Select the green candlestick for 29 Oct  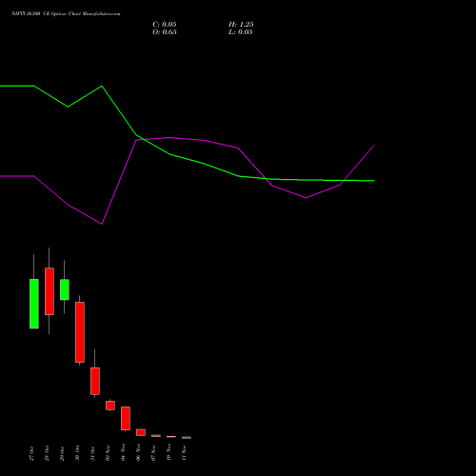point(65,289)
